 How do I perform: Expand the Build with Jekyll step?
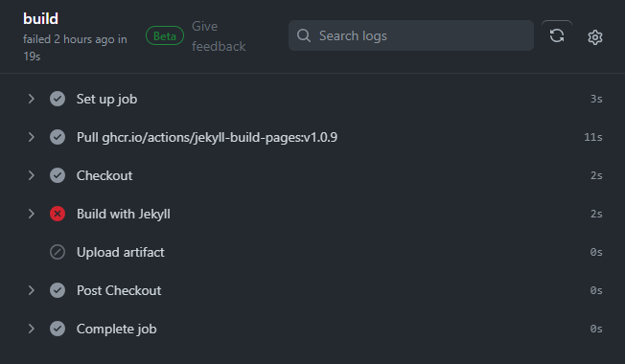[31, 214]
